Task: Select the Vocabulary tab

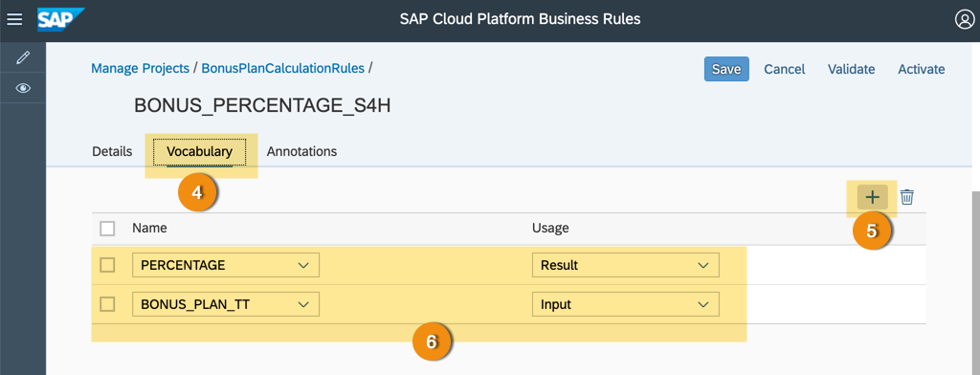Action: click(199, 151)
